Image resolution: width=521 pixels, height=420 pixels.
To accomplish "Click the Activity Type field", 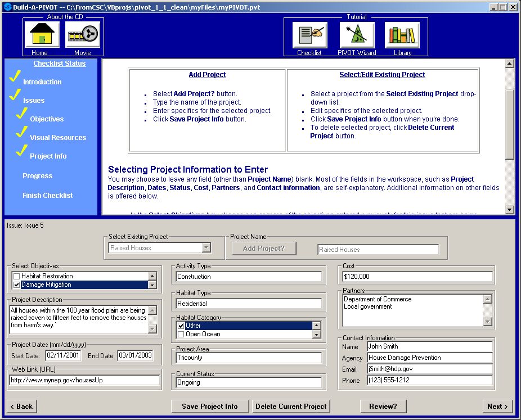I will [x=249, y=277].
